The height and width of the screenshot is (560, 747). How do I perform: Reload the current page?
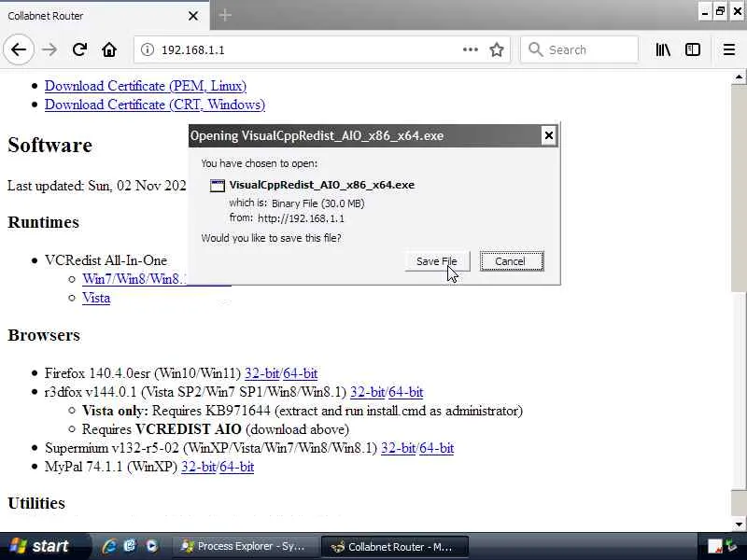[79, 49]
